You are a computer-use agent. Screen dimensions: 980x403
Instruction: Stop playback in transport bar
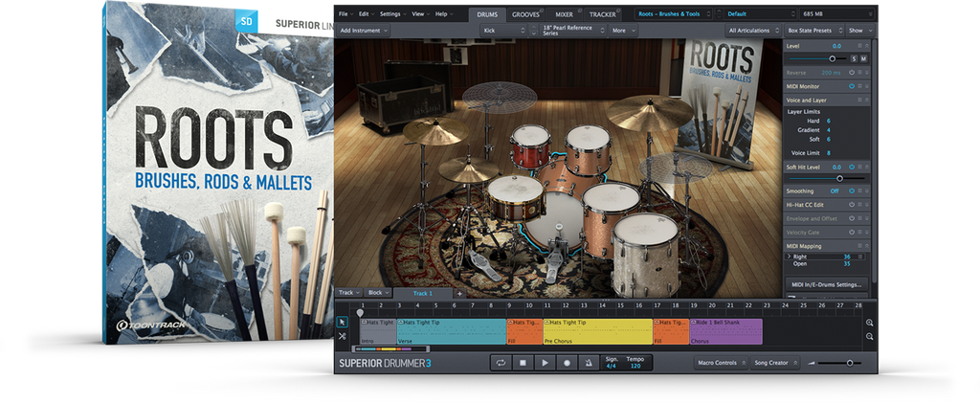tap(523, 363)
